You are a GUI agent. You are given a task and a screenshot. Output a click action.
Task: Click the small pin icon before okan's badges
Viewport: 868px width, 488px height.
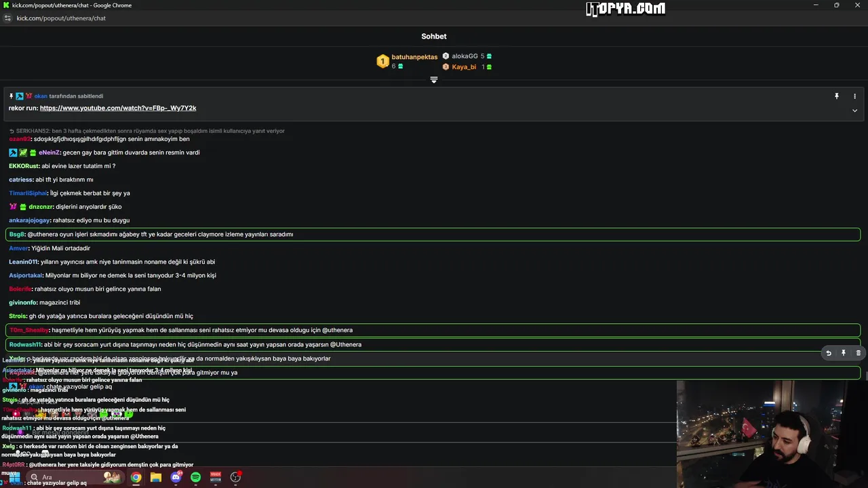(x=12, y=96)
